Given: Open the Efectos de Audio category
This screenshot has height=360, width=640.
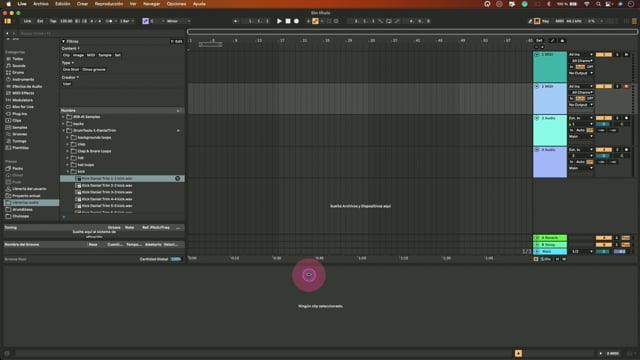Looking at the screenshot, I should (27, 86).
